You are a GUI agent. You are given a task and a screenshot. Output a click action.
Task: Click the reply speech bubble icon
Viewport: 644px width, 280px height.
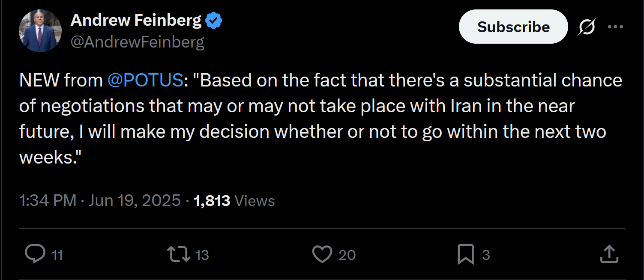pos(35,254)
